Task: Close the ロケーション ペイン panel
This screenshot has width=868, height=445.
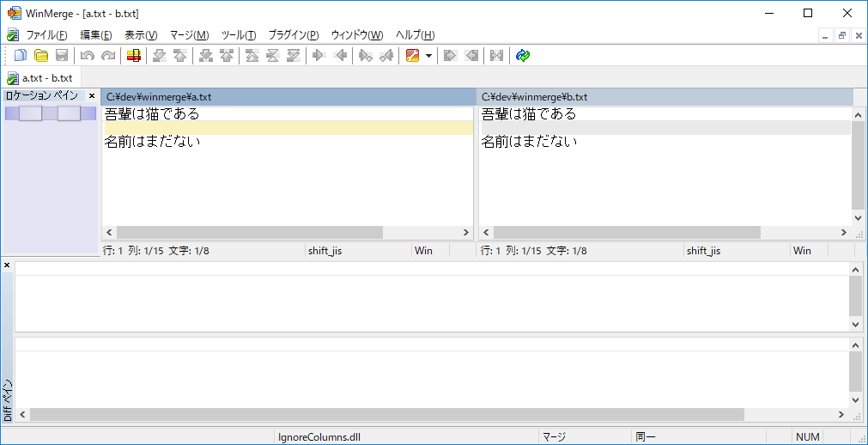Action: 92,96
